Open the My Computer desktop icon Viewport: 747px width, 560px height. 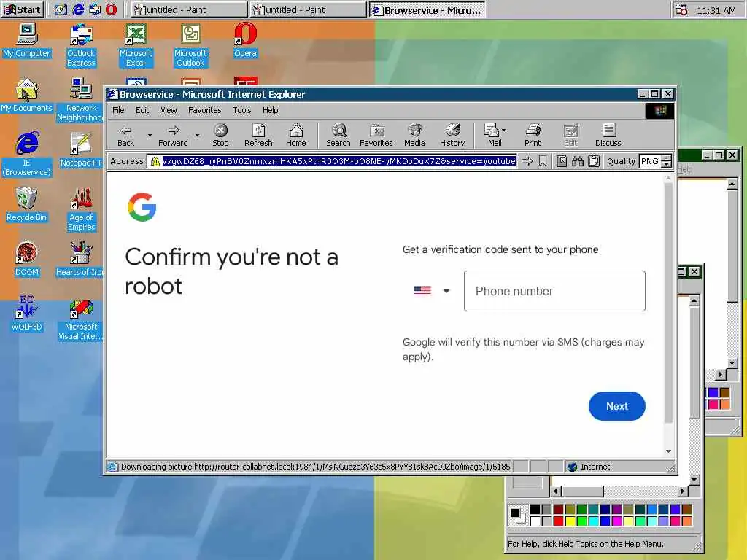(27, 41)
